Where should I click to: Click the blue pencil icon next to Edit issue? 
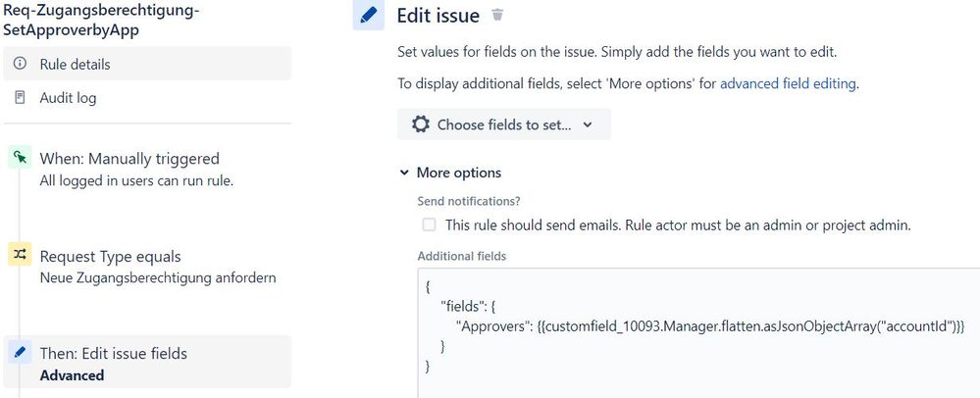tap(369, 15)
